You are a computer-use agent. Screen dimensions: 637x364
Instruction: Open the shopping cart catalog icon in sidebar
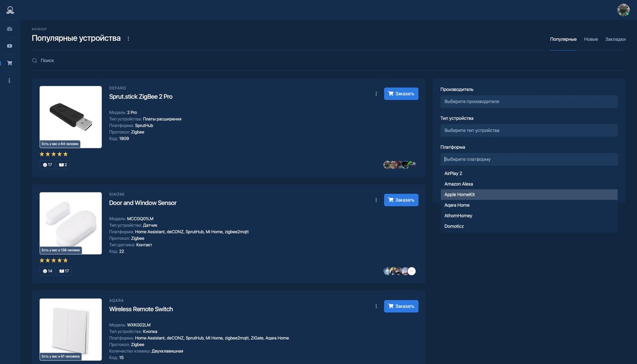pyautogui.click(x=9, y=63)
